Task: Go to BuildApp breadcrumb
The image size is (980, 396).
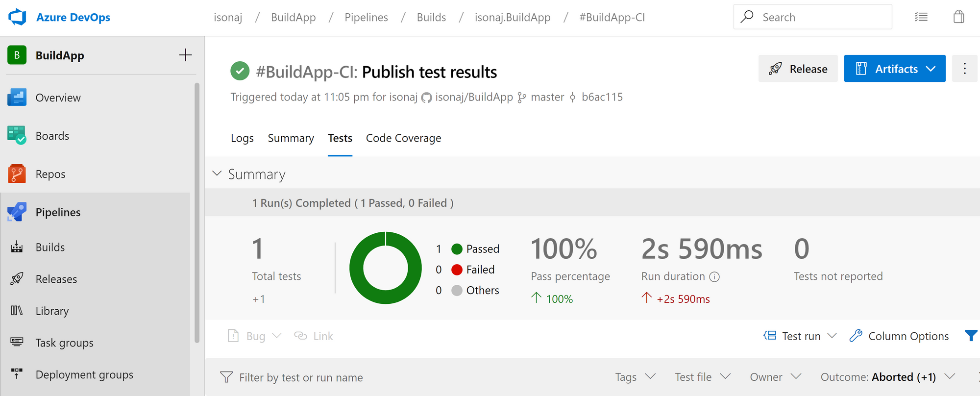Action: coord(293,17)
